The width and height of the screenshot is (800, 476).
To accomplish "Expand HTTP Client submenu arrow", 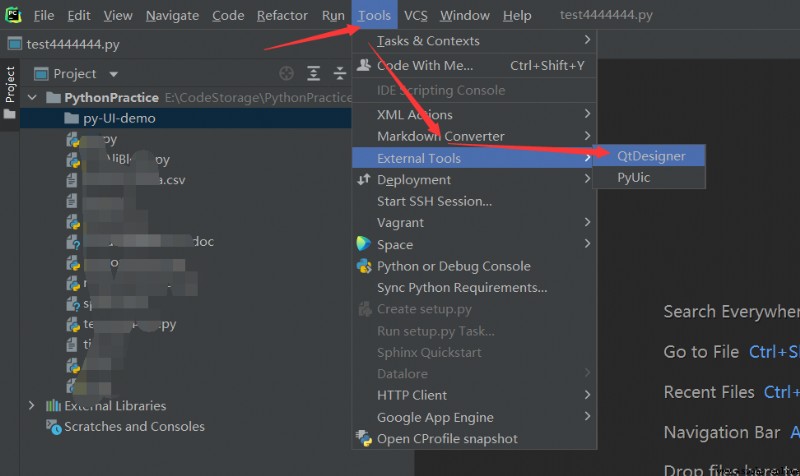I will [x=587, y=394].
